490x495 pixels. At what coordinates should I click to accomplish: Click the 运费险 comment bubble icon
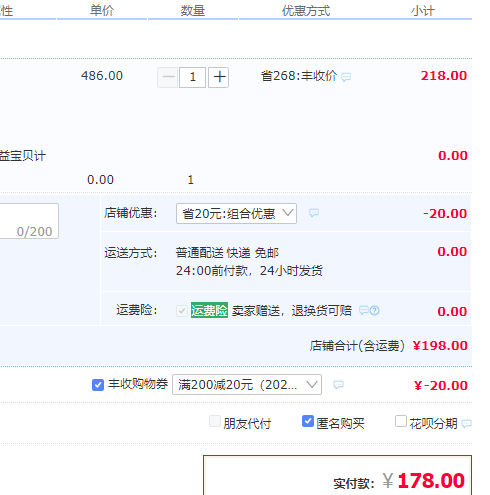tap(364, 311)
